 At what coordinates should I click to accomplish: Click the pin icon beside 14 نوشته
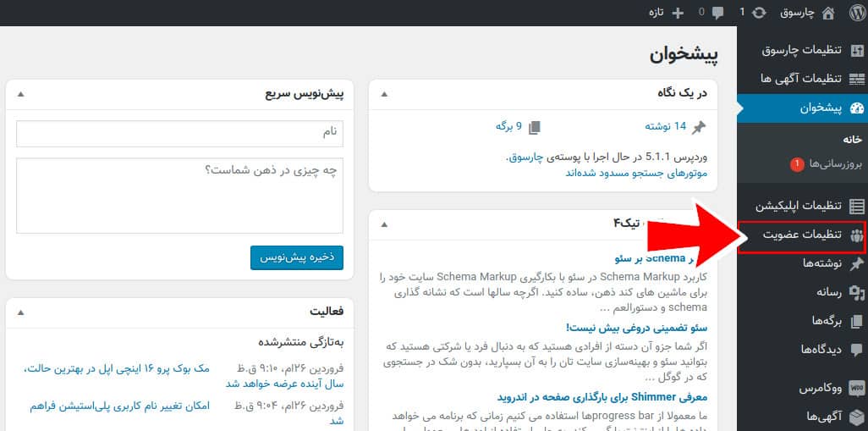click(x=699, y=127)
